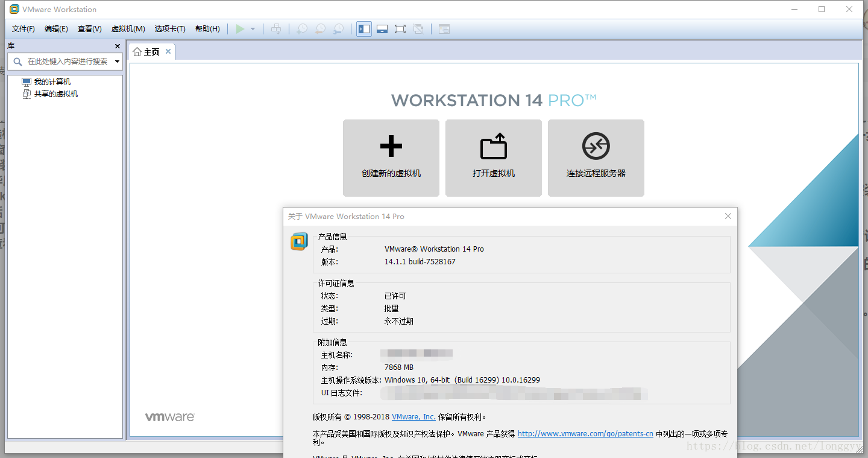Click the 我的计算机 monitor icon
Image resolution: width=868 pixels, height=458 pixels.
coord(26,81)
